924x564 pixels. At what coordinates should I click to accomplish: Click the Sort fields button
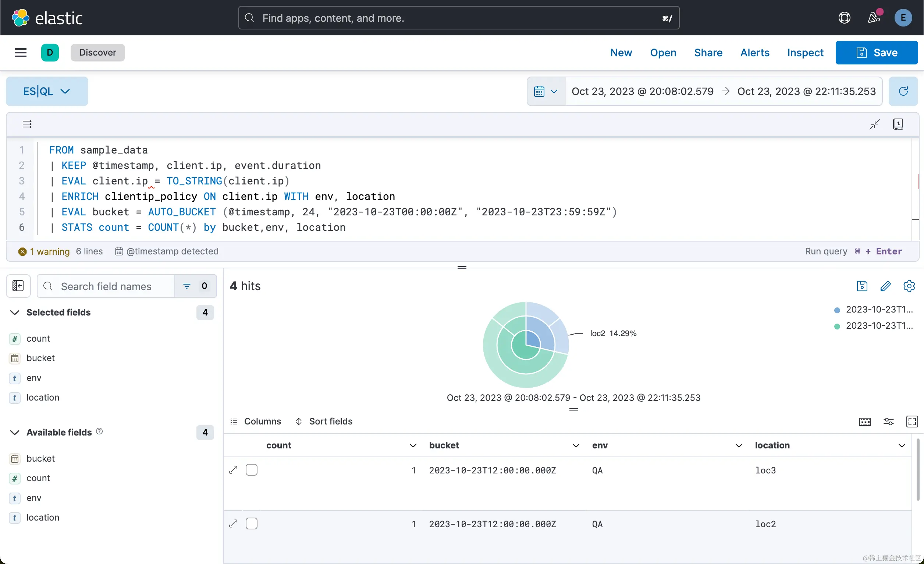pyautogui.click(x=324, y=422)
